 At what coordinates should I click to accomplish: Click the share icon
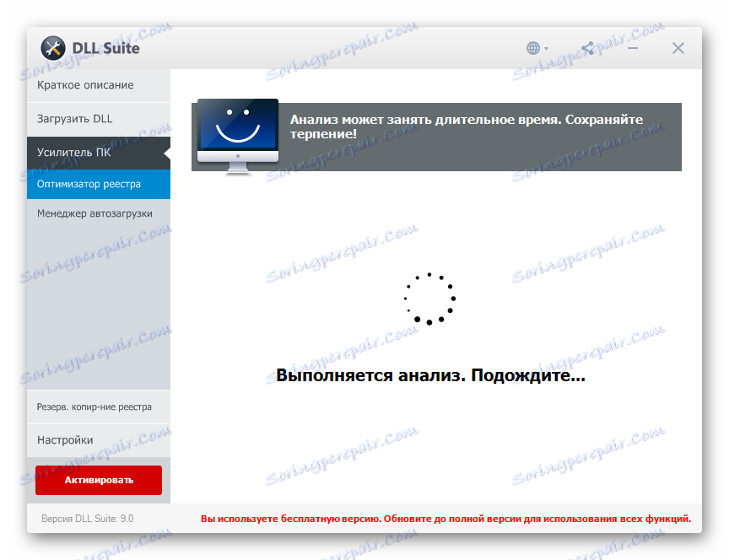pyautogui.click(x=586, y=48)
